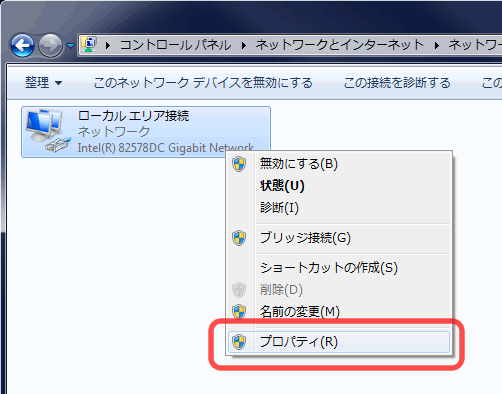Expand the arrow after ネットワークとインターネット
Image resolution: width=502 pixels, height=394 pixels.
coord(437,45)
